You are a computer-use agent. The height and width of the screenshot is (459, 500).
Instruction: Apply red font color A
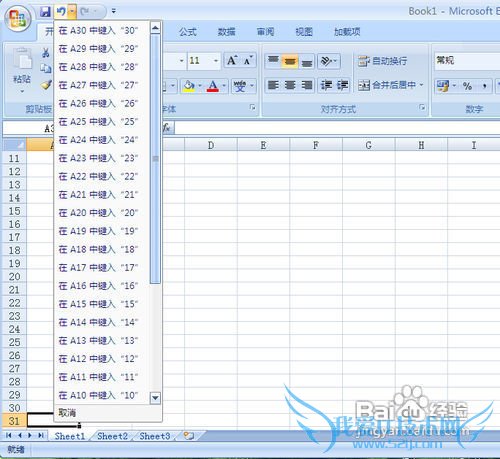pos(213,86)
